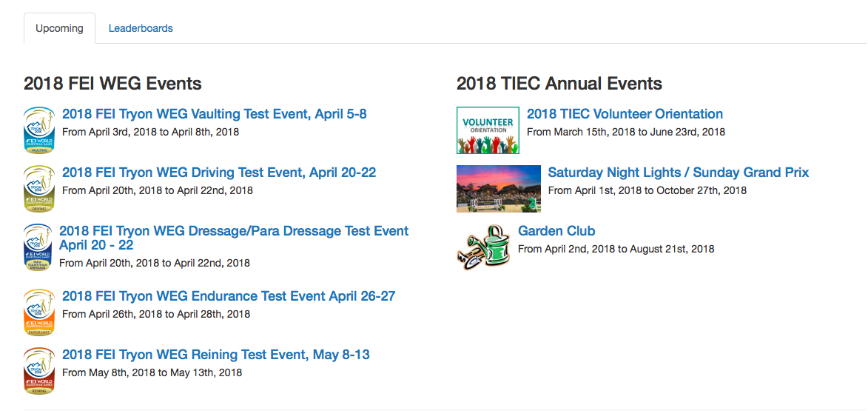Switch to the Leaderboards tab
This screenshot has height=411, width=868.
click(141, 28)
